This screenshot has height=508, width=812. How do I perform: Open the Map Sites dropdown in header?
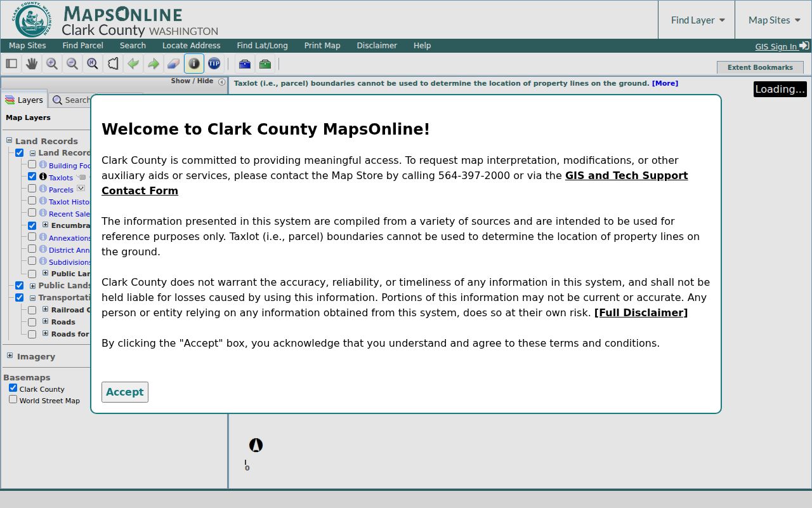774,20
